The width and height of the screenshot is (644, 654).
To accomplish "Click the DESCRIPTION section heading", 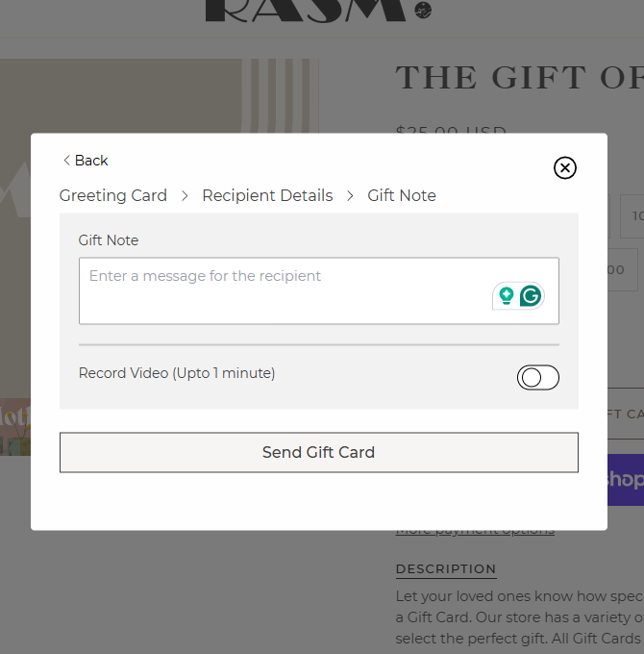I will coord(446,568).
